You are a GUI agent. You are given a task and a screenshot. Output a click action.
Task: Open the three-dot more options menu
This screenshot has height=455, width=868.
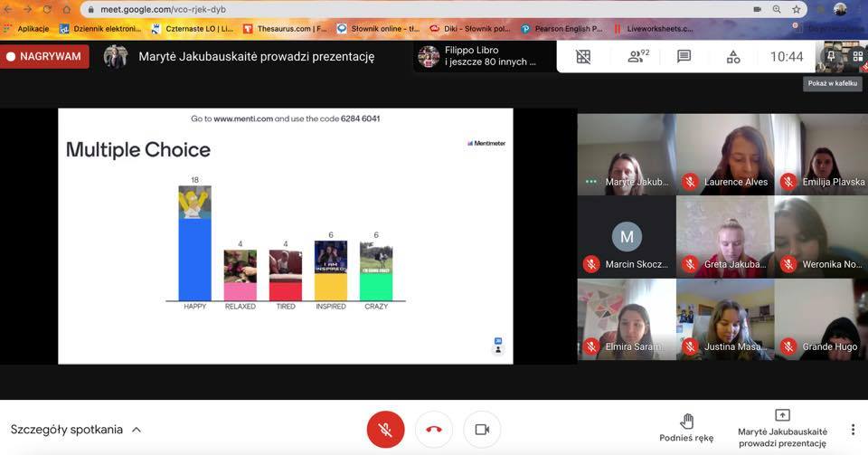coord(852,429)
